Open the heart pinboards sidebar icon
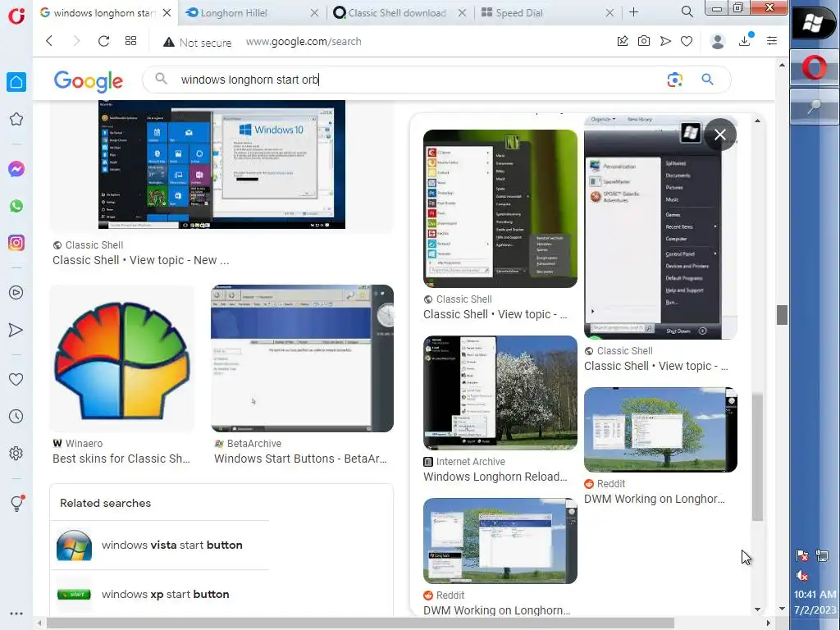Viewport: 840px width, 630px height. click(x=16, y=379)
